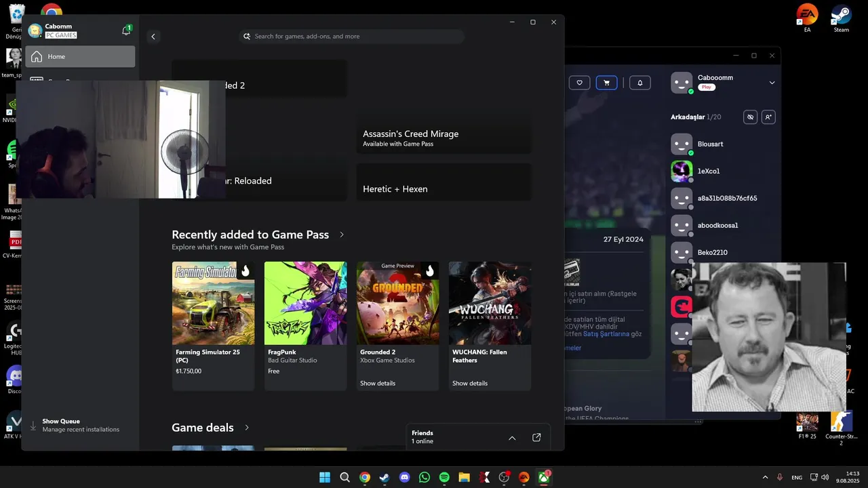The width and height of the screenshot is (868, 488).
Task: Open the Cabomm profile avatar in Xbox
Action: (35, 30)
